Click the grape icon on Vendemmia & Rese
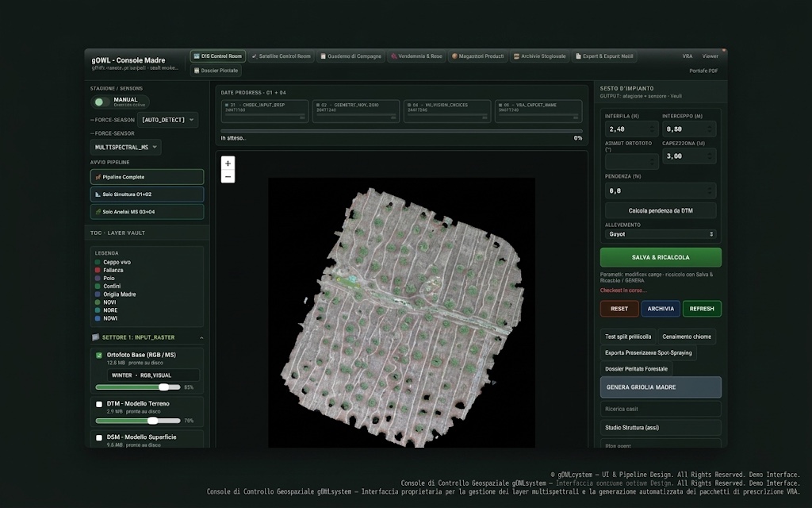This screenshot has height=508, width=812. click(x=393, y=56)
